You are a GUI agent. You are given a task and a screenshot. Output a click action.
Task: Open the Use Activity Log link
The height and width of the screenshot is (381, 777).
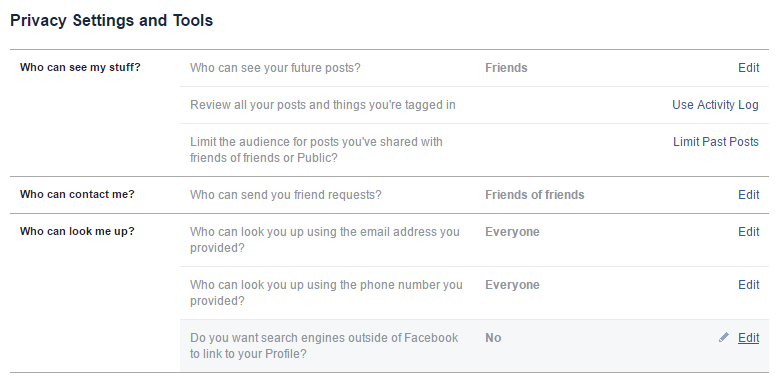point(715,105)
